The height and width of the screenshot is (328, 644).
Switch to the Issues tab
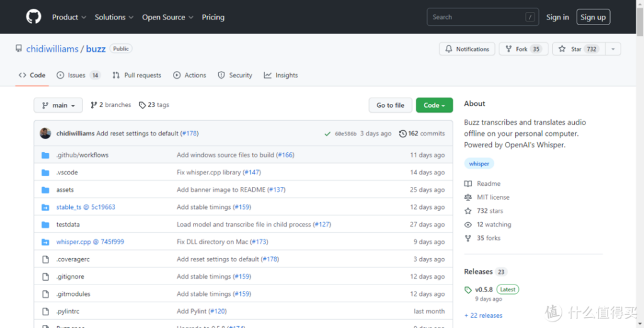[x=78, y=75]
